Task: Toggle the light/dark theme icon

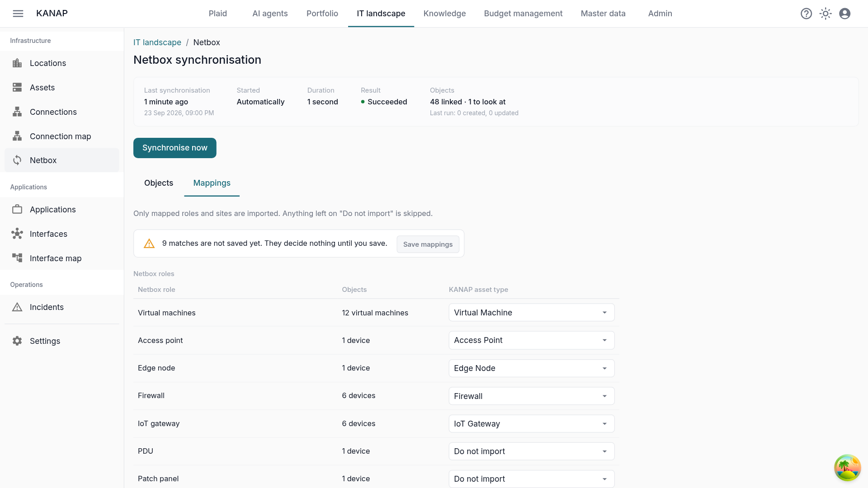Action: (x=826, y=14)
